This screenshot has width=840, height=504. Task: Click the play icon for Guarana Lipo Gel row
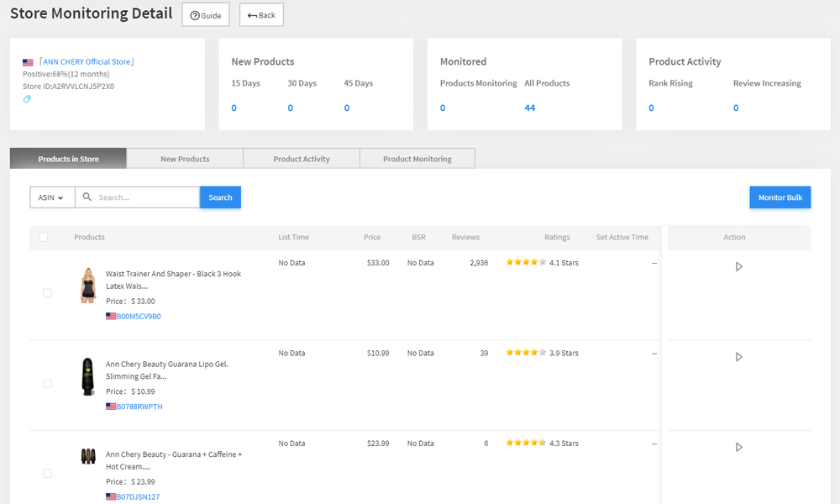coord(738,357)
